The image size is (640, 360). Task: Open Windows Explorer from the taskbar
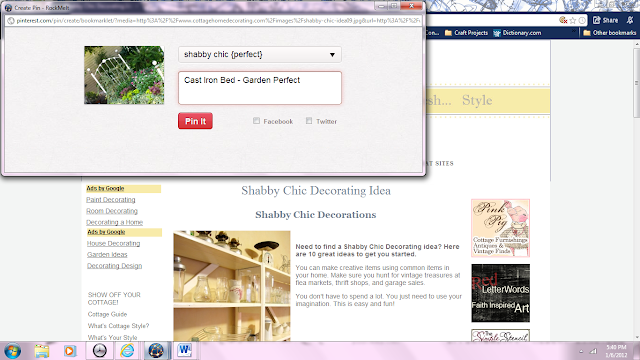point(42,351)
